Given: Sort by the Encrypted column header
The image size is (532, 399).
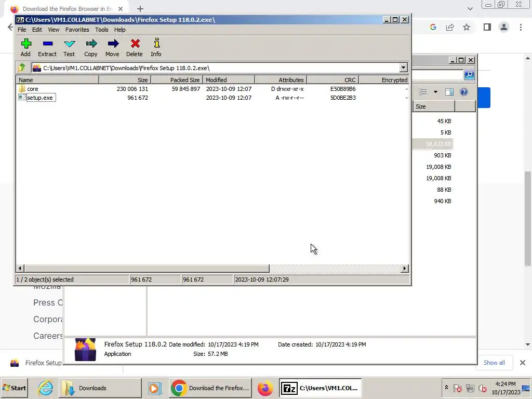Looking at the screenshot, I should tap(384, 79).
